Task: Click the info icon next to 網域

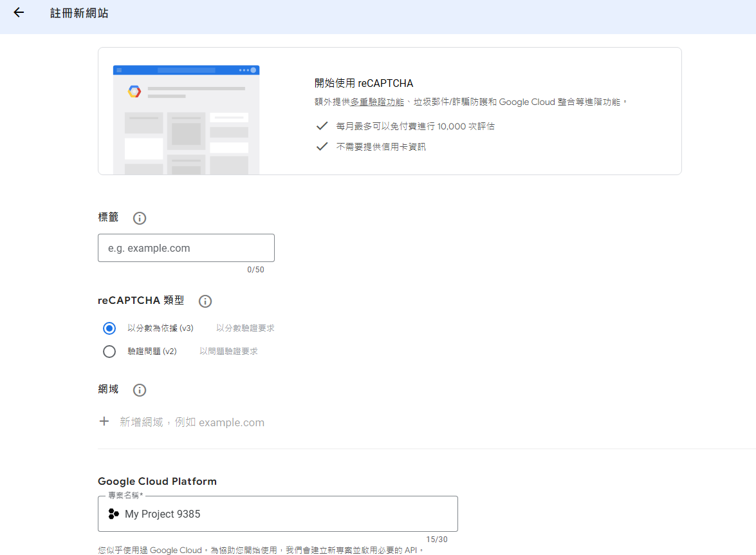Action: pos(139,390)
